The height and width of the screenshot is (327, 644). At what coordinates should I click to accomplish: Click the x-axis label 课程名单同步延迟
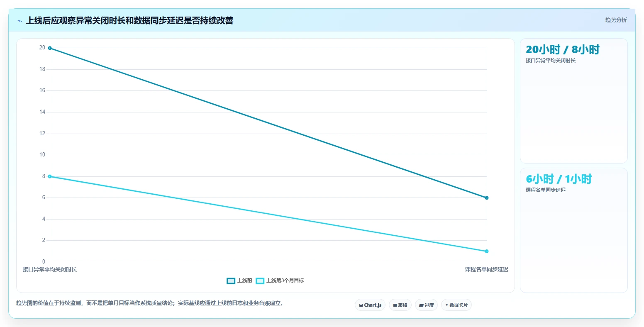click(487, 269)
